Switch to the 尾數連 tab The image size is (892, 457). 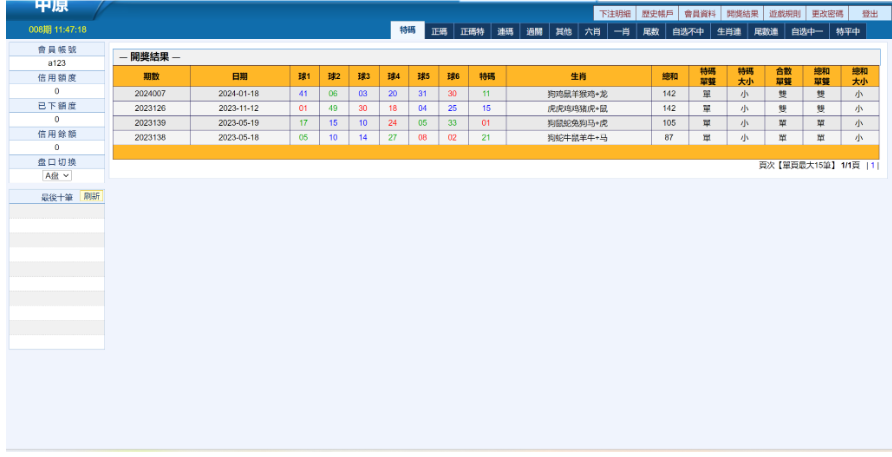tap(766, 32)
